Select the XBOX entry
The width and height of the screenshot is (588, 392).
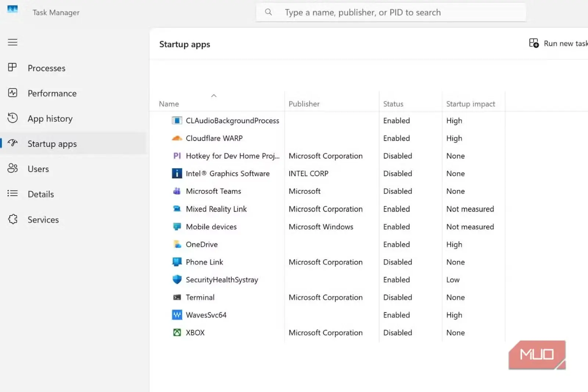point(195,332)
